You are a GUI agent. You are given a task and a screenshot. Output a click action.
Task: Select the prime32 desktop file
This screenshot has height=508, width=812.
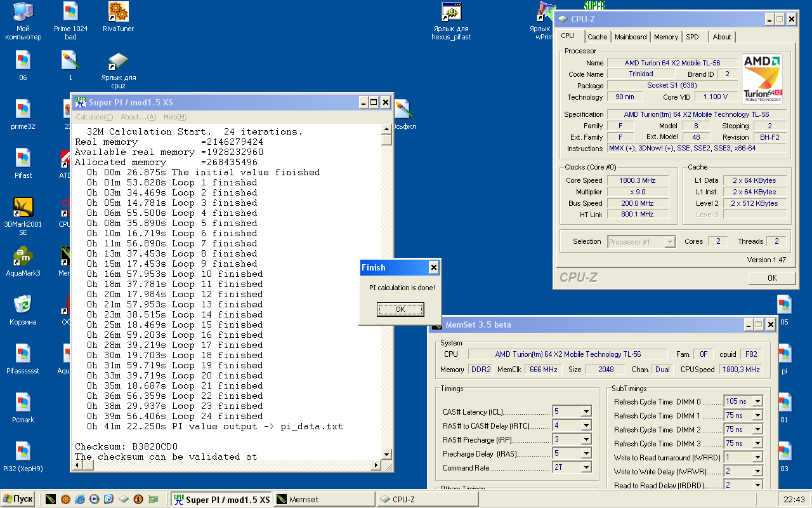23,115
